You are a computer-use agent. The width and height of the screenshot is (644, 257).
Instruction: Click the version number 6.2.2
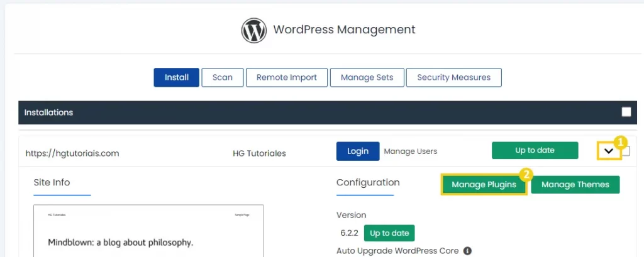(x=349, y=233)
